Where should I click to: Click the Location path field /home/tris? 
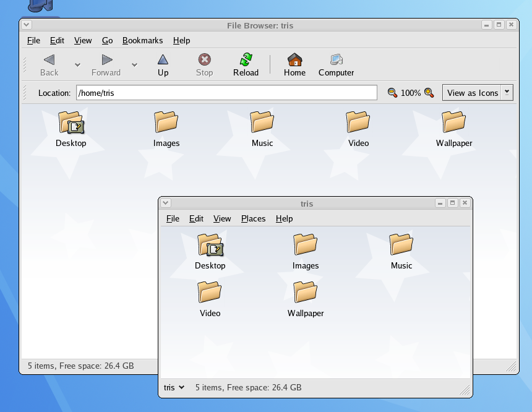[226, 93]
